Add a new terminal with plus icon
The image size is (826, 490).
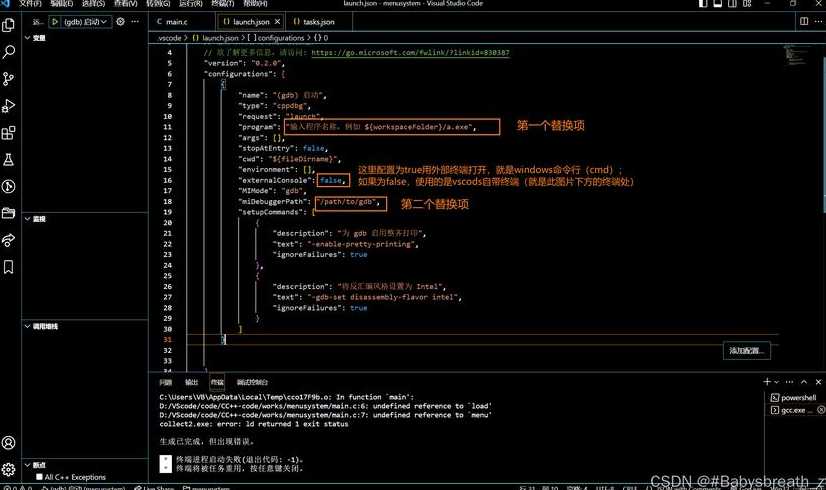coord(767,381)
